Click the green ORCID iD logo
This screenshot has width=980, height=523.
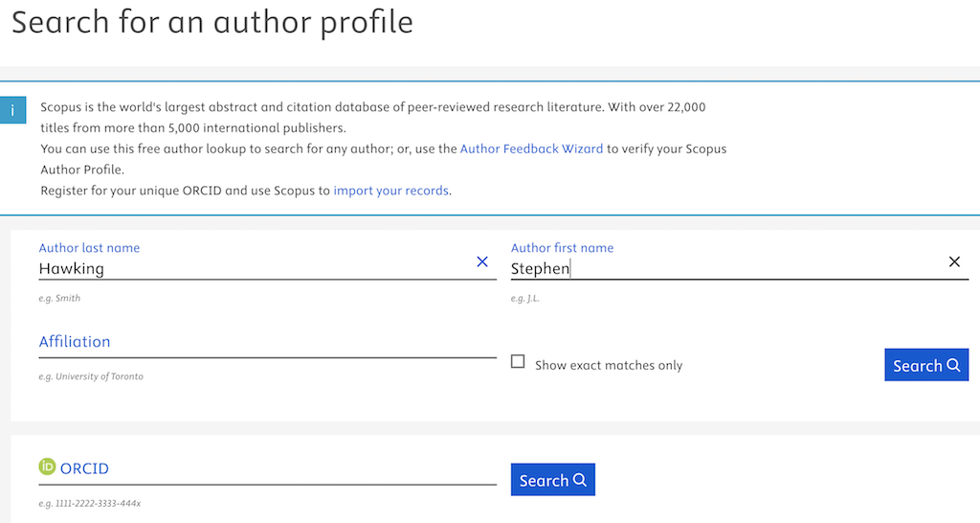(x=47, y=467)
